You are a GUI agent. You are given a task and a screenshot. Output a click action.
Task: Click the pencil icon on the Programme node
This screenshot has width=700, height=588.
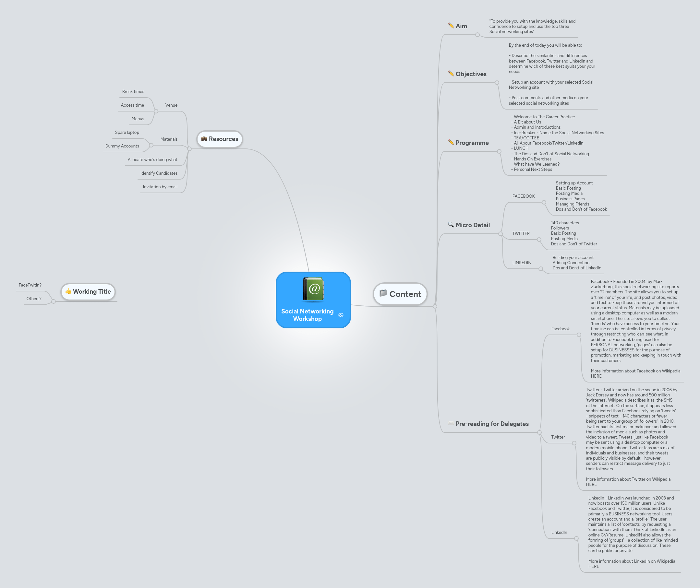coord(451,143)
